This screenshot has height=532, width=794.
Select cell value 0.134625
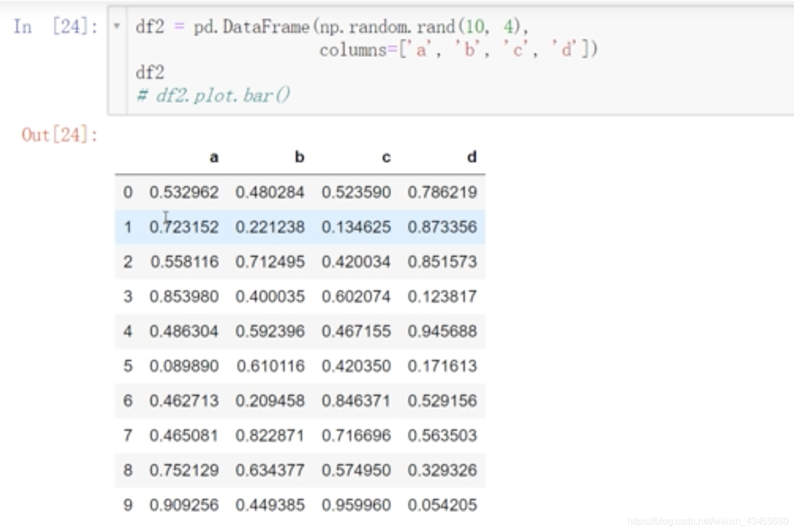(x=356, y=227)
